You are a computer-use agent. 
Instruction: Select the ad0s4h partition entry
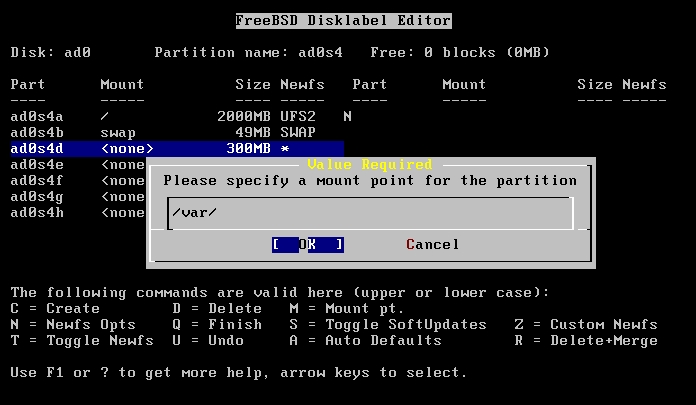(37, 213)
